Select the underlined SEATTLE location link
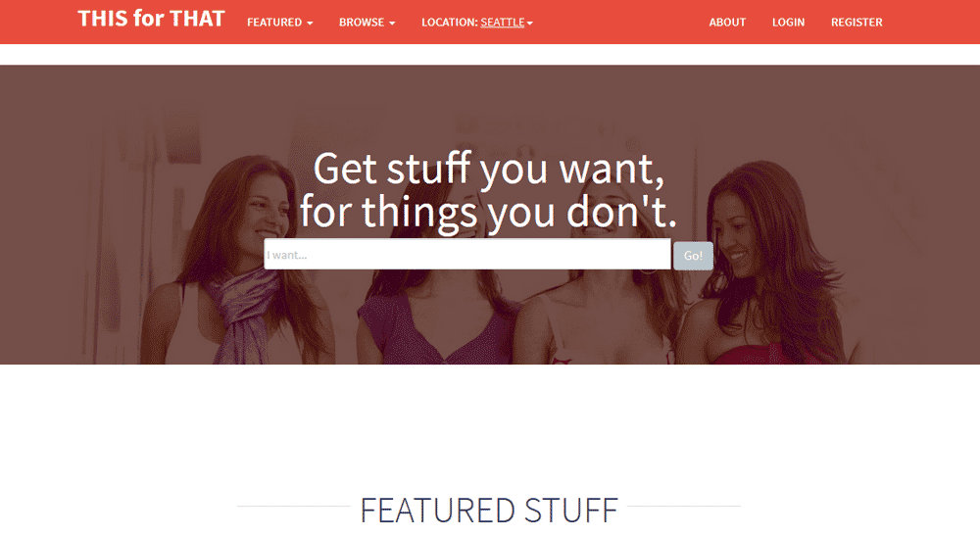980x537 pixels. (x=503, y=23)
